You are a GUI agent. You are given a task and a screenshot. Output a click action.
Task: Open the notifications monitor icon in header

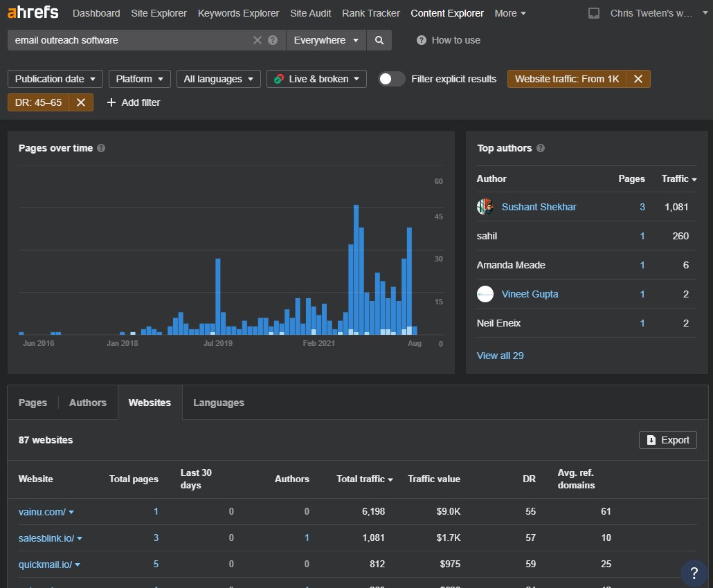point(593,13)
